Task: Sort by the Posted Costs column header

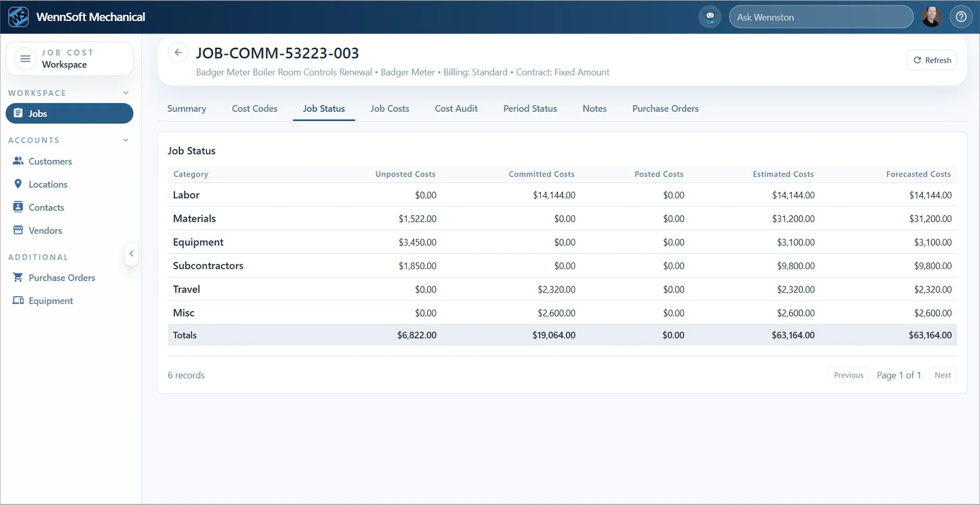Action: click(x=659, y=174)
